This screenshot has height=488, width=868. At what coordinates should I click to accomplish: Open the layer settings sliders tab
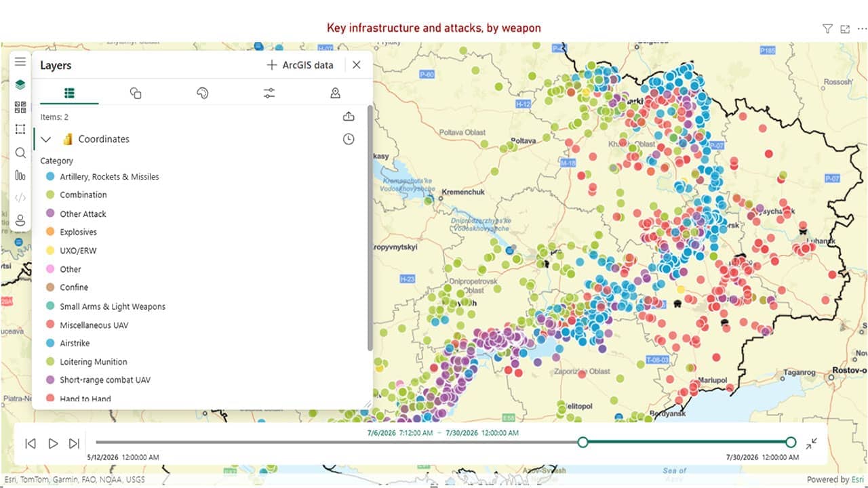pyautogui.click(x=269, y=93)
